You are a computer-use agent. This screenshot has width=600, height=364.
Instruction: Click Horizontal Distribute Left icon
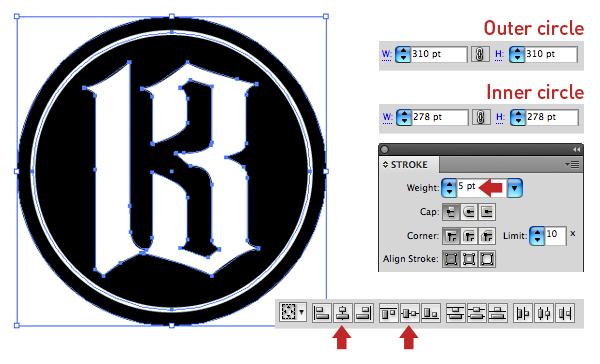coord(523,313)
